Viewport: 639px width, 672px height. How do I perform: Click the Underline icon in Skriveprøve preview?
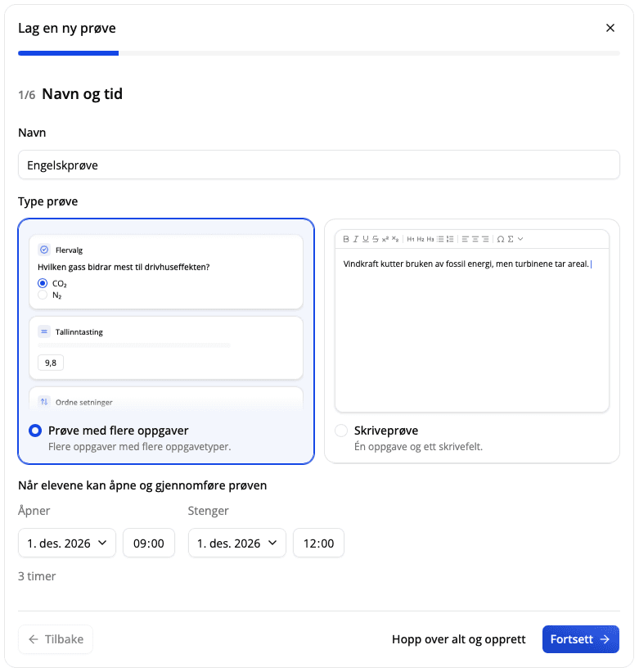coord(366,239)
